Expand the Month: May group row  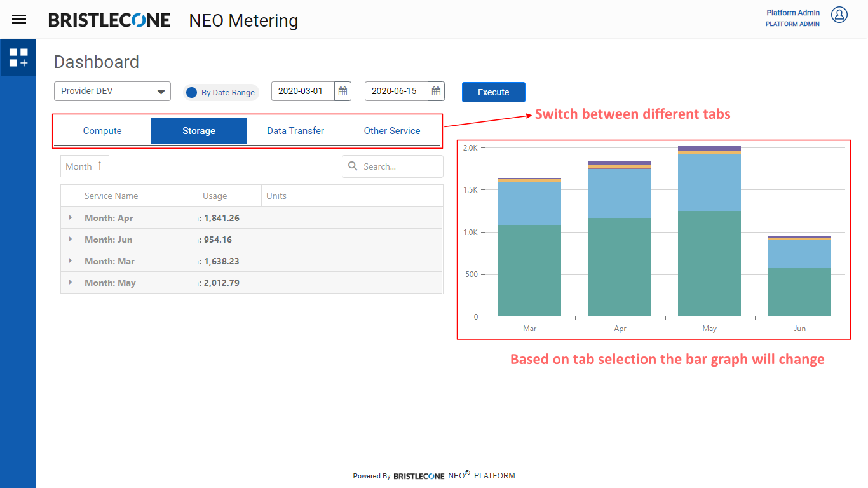(71, 283)
